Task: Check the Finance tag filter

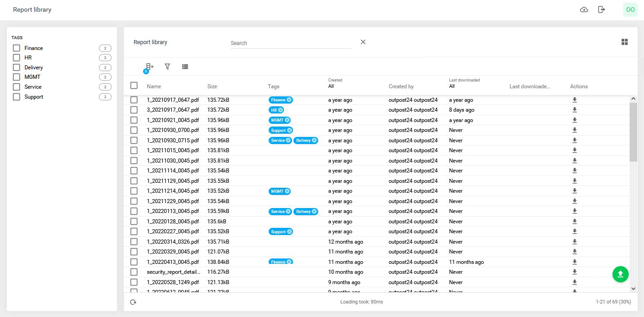Action: (16, 48)
